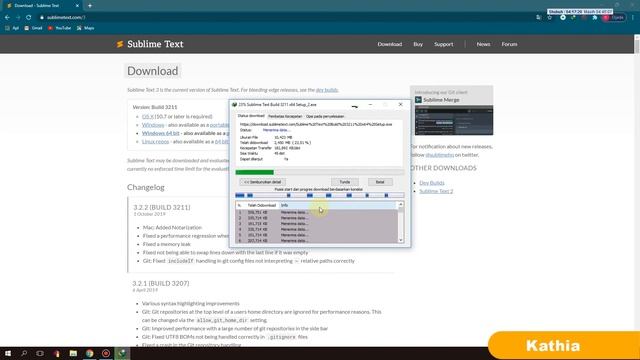The image size is (640, 360).
Task: Click the Telah Didownload column header
Action: click(x=262, y=205)
